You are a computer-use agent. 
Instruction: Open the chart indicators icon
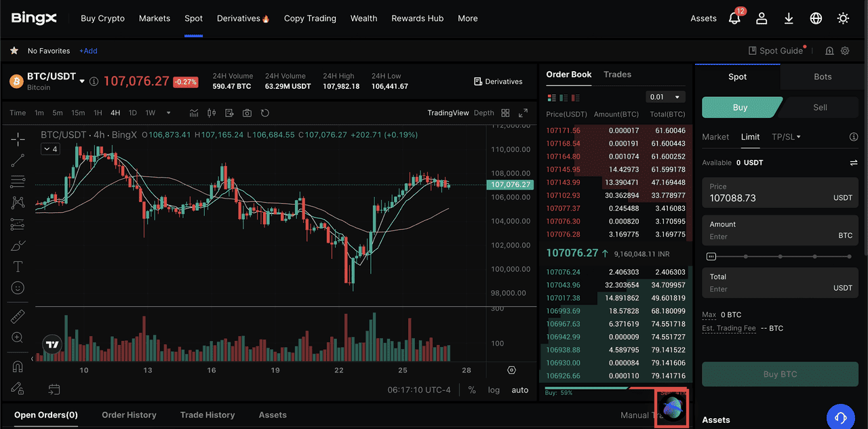(195, 113)
